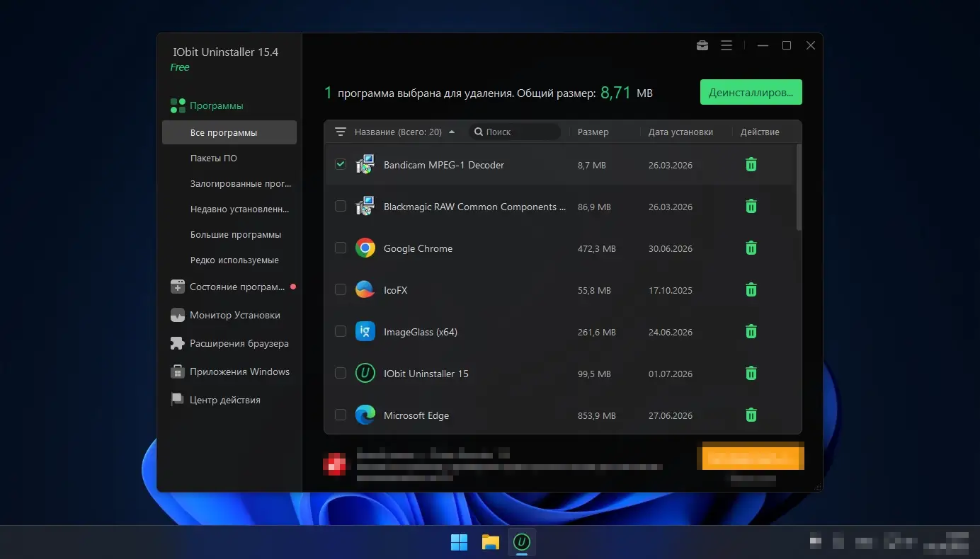Click the Software Health sidebar icon
Screen dimensions: 980x559
click(177, 287)
